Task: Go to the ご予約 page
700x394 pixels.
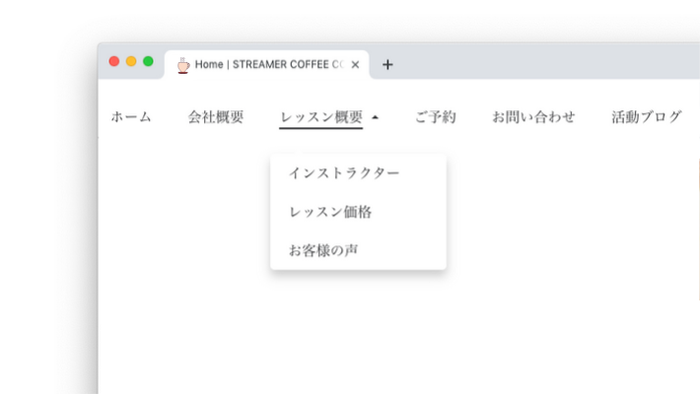Action: coord(435,117)
